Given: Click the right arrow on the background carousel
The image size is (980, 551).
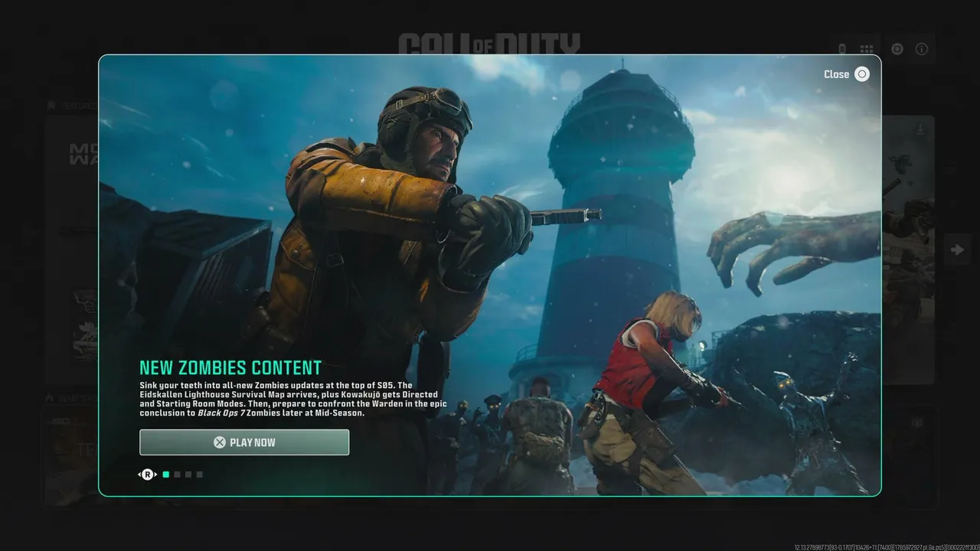Looking at the screenshot, I should (957, 249).
